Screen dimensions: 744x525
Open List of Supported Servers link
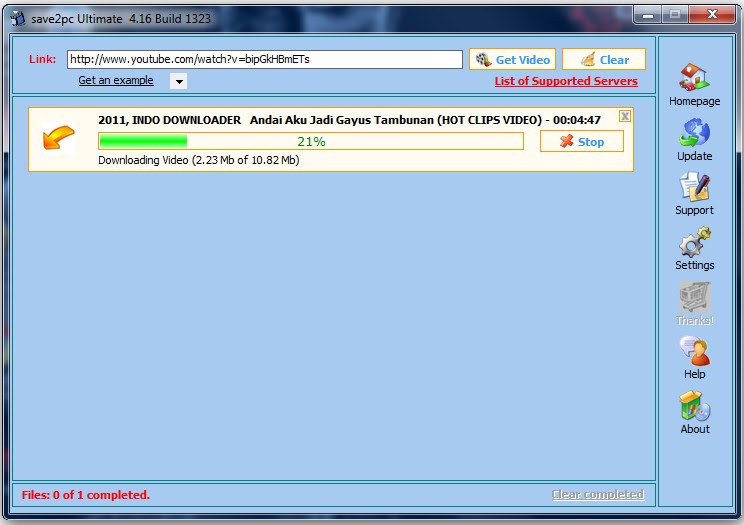tap(566, 81)
